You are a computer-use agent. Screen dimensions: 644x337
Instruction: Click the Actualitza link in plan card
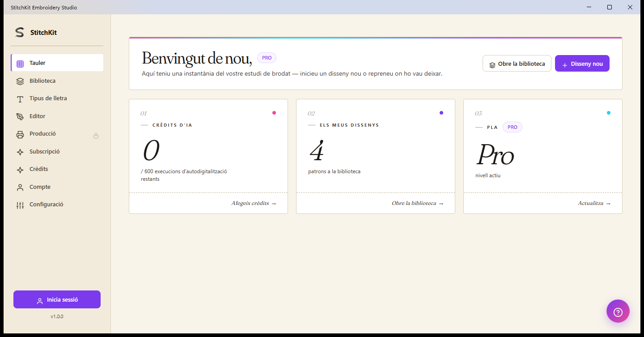click(x=594, y=203)
